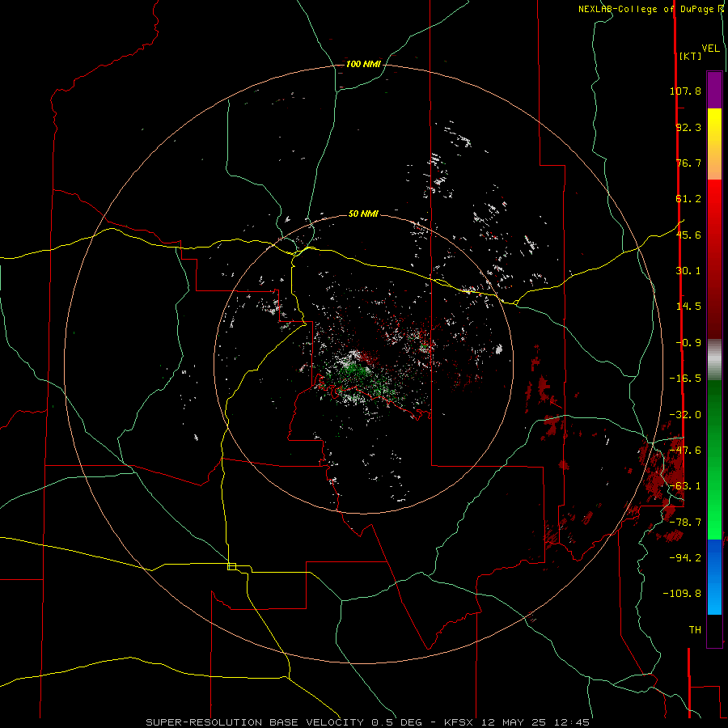728x728 pixels.
Task: Click the 92.3 scale value
Action: pos(688,127)
